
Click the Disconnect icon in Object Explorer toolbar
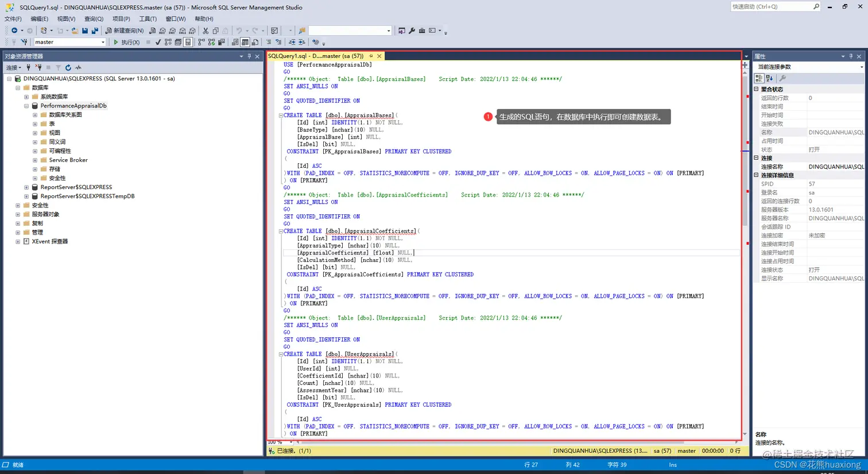click(x=38, y=67)
